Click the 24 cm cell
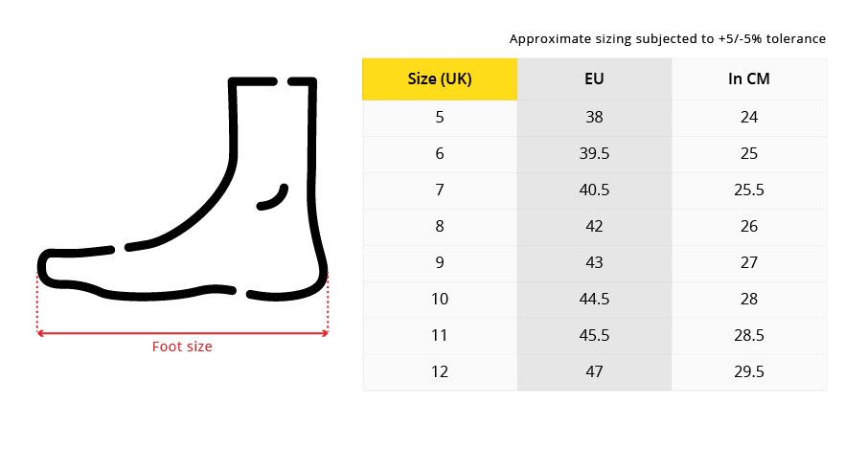The height and width of the screenshot is (470, 868). point(749,118)
